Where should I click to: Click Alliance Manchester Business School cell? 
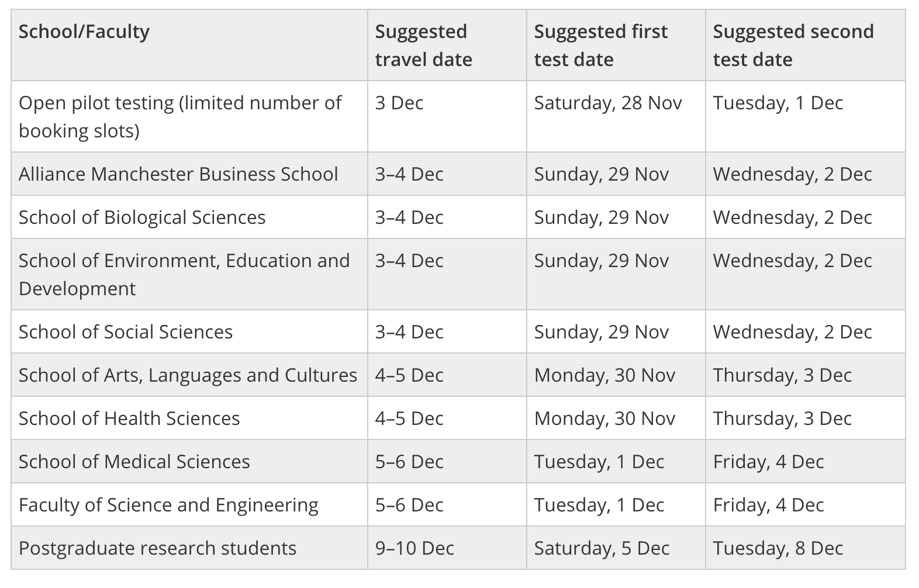178,174
